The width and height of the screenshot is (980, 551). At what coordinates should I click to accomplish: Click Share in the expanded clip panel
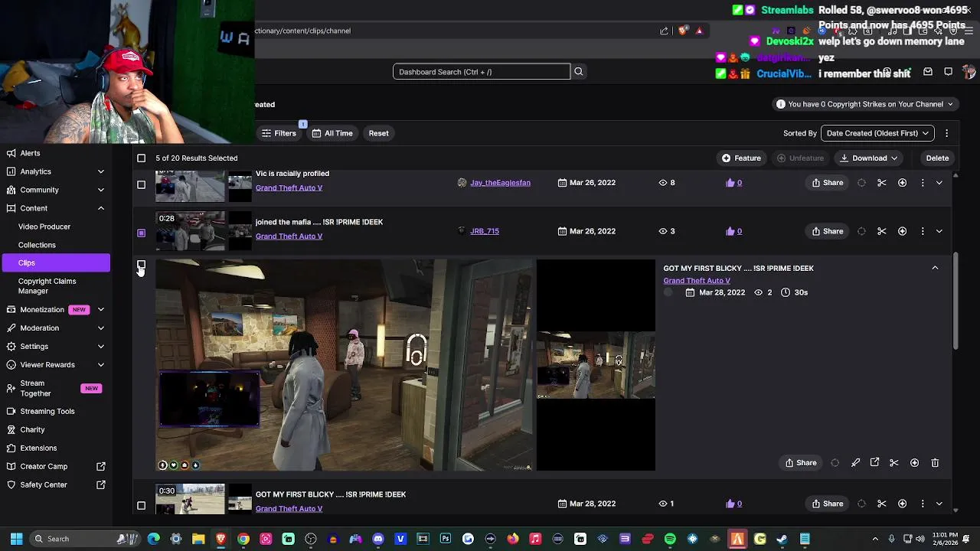pos(801,463)
